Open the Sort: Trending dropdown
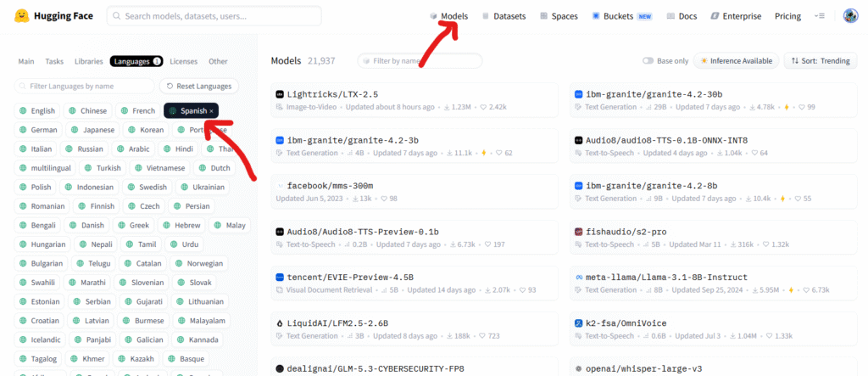 pyautogui.click(x=821, y=61)
